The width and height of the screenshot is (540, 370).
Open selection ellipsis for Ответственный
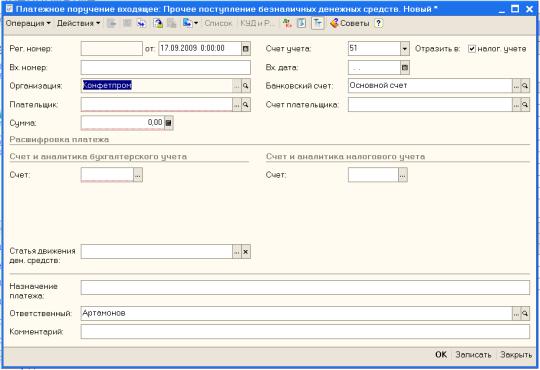(x=516, y=314)
